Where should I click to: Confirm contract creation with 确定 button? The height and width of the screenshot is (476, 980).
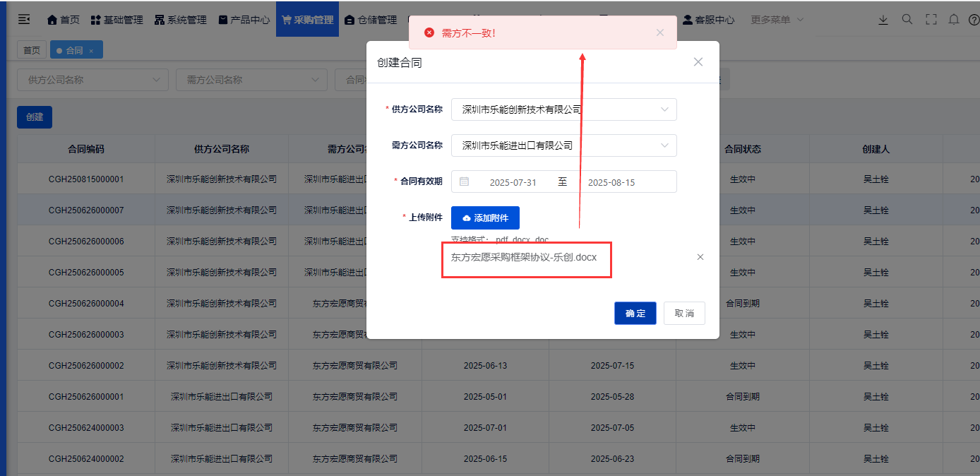click(635, 313)
